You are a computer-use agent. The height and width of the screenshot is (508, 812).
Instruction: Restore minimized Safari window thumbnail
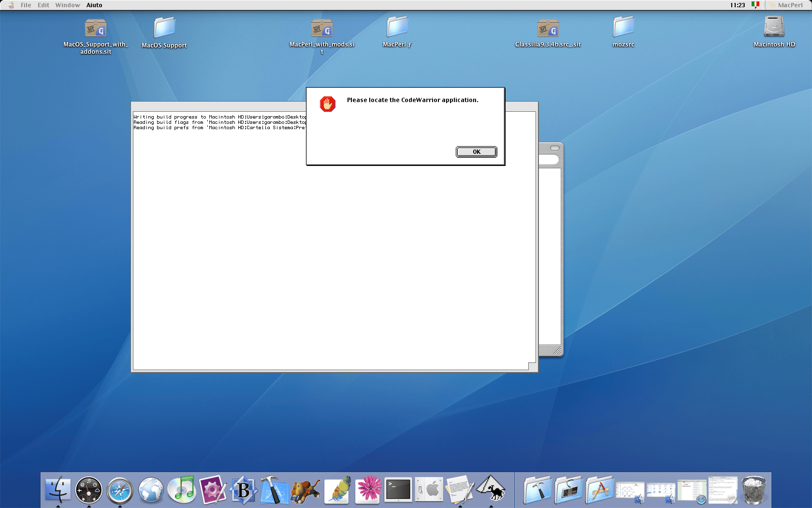(692, 492)
